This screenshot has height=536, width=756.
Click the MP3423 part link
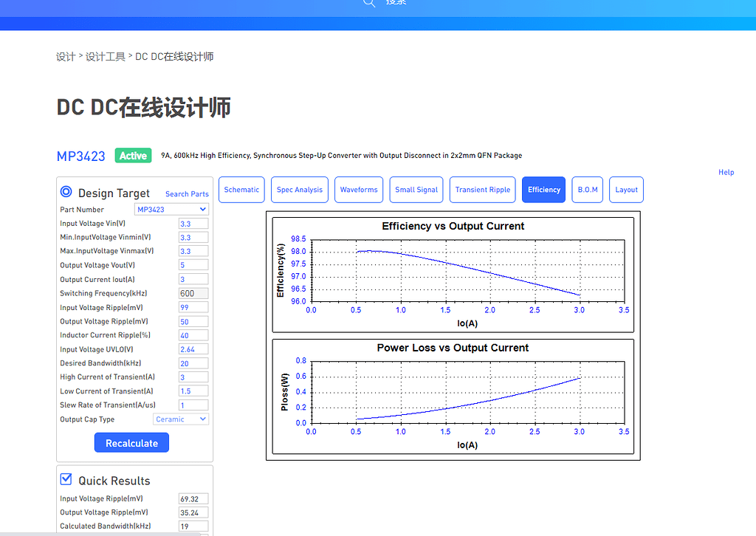[80, 156]
